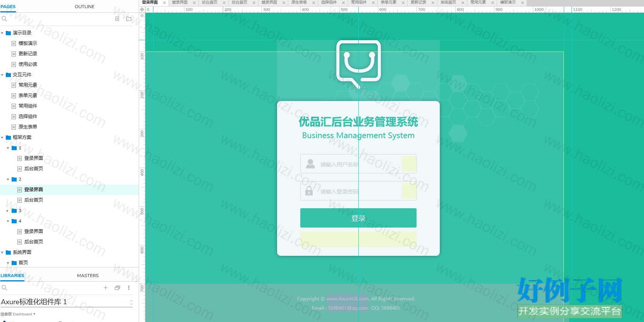Expand folder 3 arrow in page tree
This screenshot has height=322, width=644.
tap(8, 211)
